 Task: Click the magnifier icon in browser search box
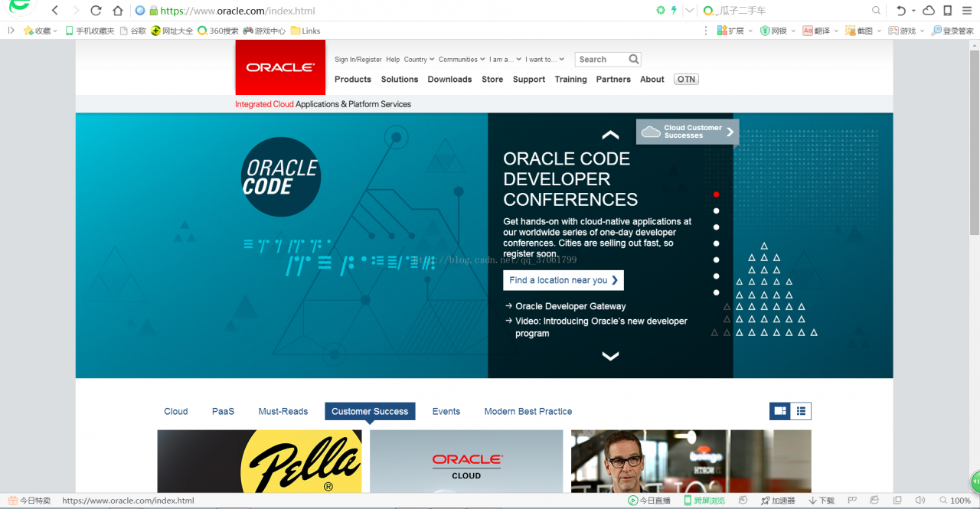point(877,11)
